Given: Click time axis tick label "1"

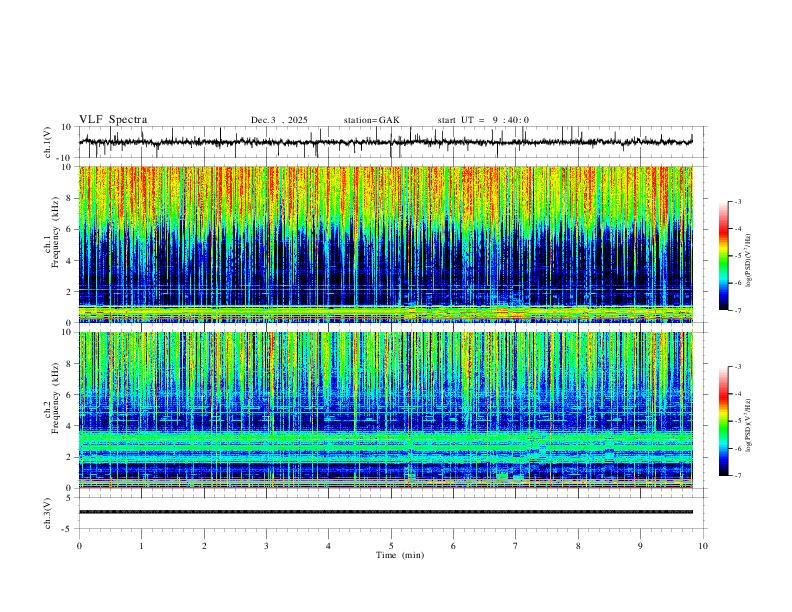Looking at the screenshot, I should [141, 546].
